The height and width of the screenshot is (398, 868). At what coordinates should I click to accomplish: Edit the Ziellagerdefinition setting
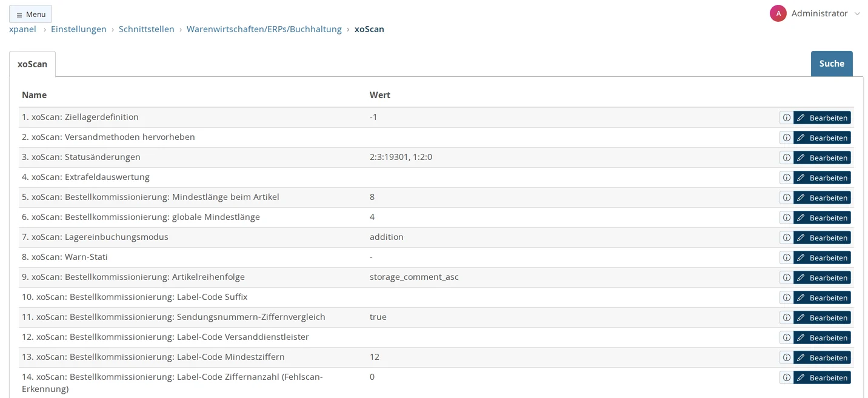click(x=822, y=118)
